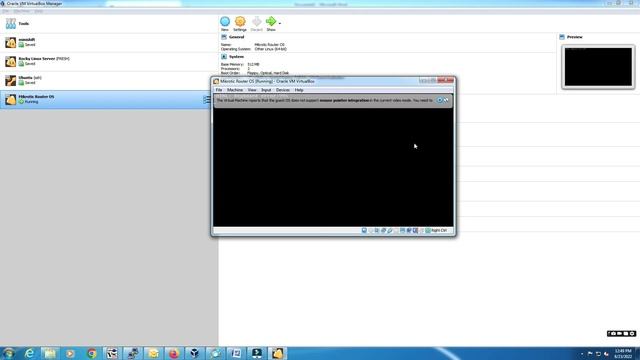Open View menu in Mikrotik VM window
The width and height of the screenshot is (640, 360).
coord(252,90)
